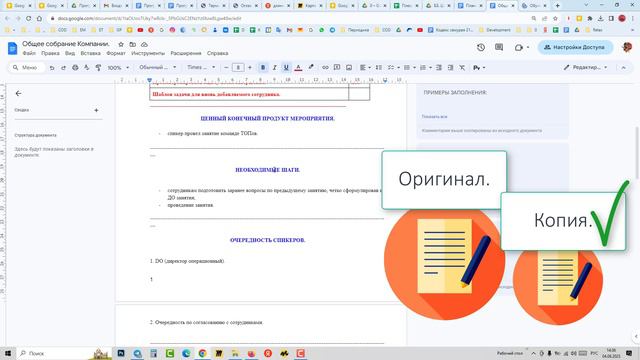Open the text alignment dropdown
This screenshot has height=360, width=640.
(365, 68)
